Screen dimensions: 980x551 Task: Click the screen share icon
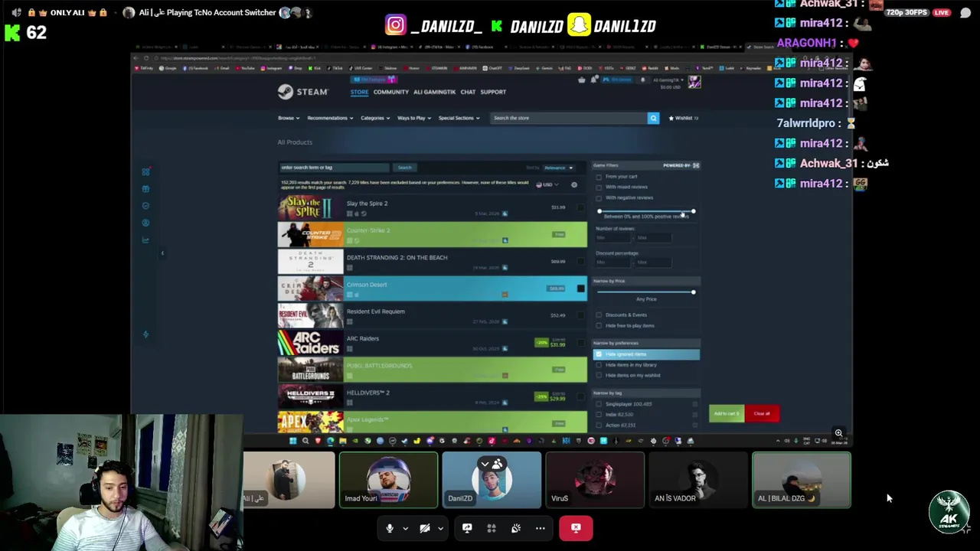[x=467, y=528]
